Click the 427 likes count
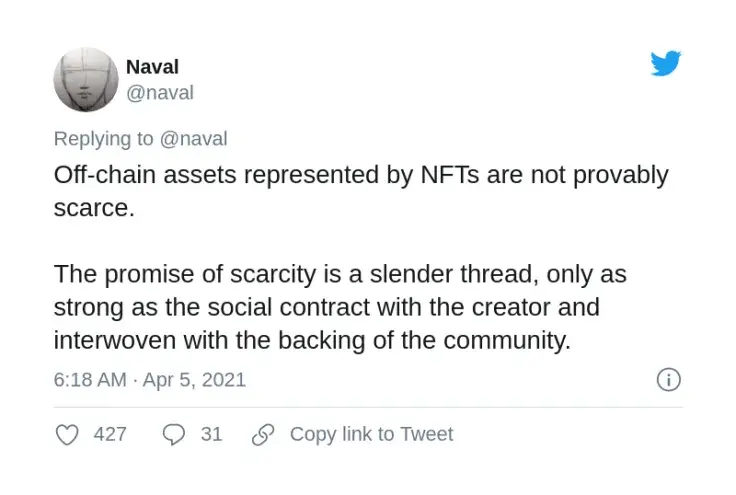 [x=110, y=434]
